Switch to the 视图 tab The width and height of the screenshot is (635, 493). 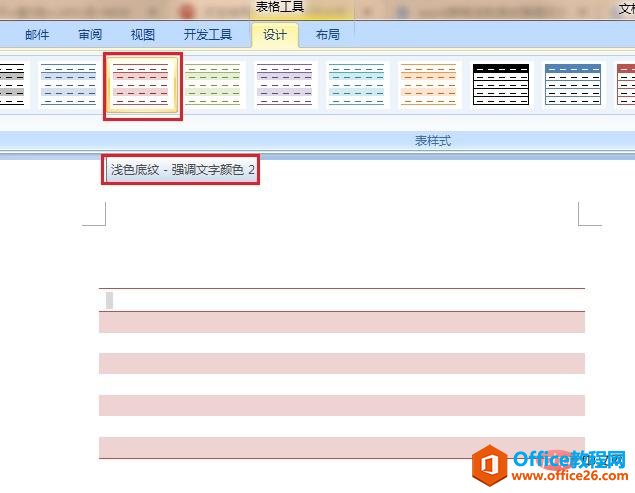(143, 35)
